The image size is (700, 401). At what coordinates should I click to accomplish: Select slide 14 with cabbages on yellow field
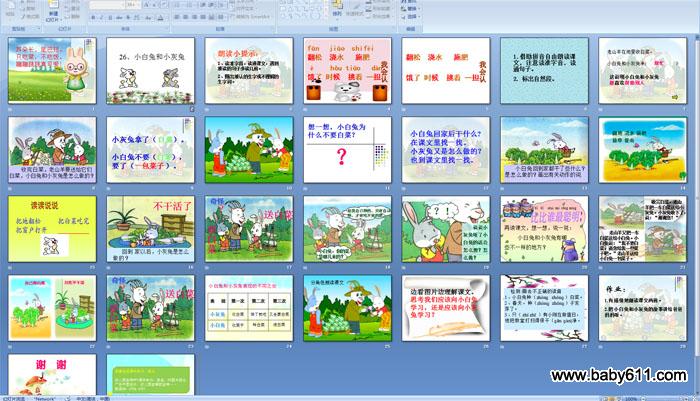[642, 150]
